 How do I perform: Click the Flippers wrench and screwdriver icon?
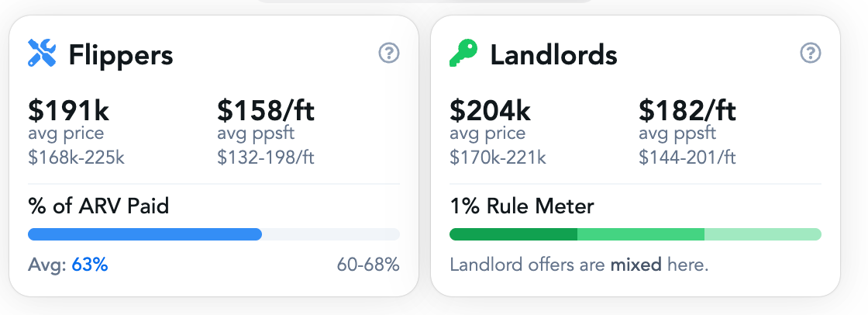[42, 54]
